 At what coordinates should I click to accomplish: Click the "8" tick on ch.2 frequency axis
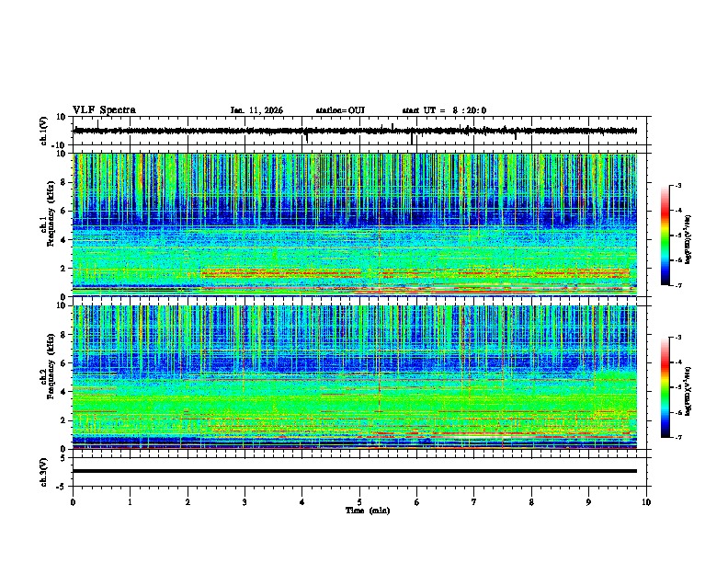(63, 335)
